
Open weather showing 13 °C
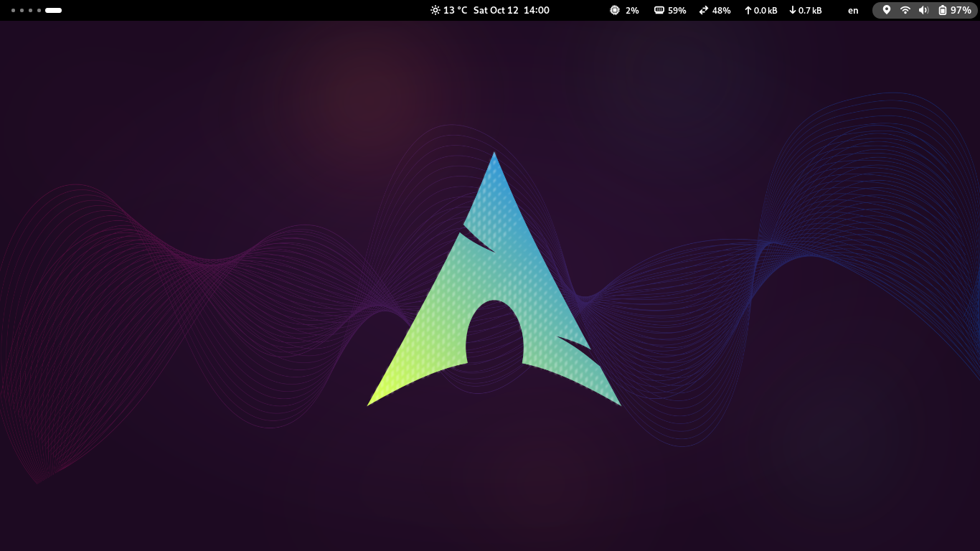tap(455, 10)
